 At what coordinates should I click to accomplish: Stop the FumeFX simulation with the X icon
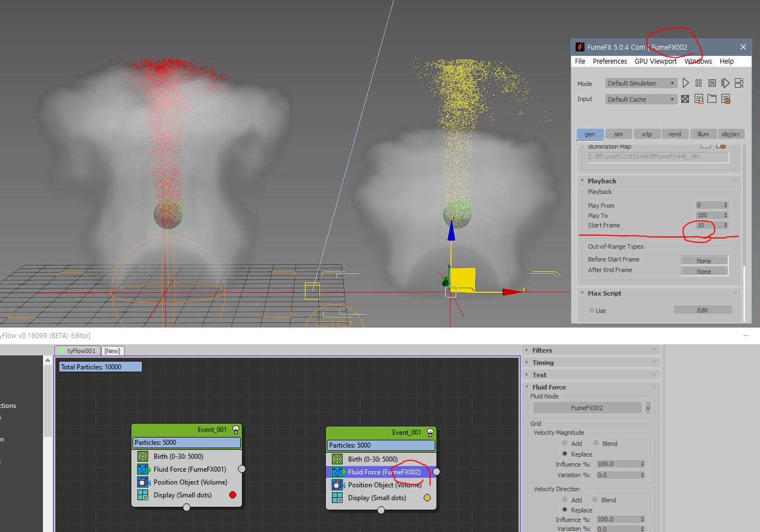pos(712,83)
